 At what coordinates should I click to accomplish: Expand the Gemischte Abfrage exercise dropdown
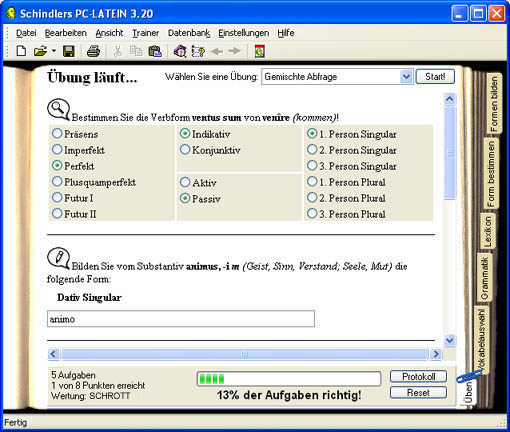406,77
